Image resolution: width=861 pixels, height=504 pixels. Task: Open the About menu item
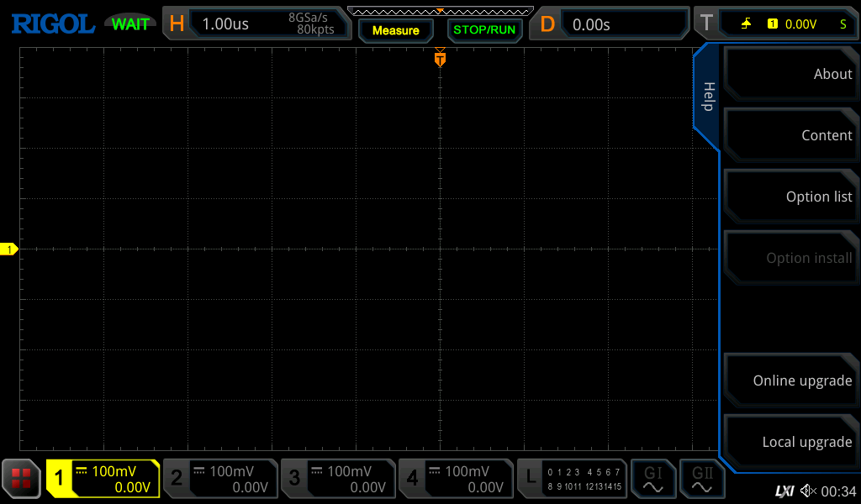(x=790, y=74)
